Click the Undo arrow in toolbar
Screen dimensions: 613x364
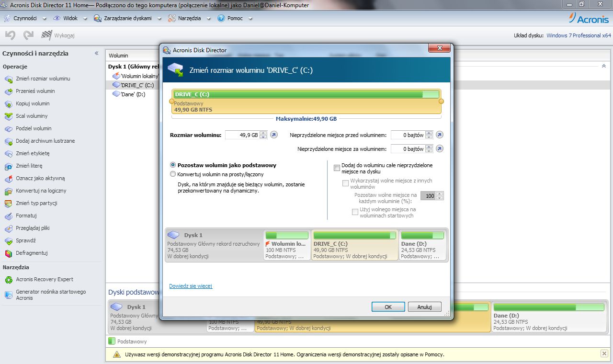(x=11, y=35)
